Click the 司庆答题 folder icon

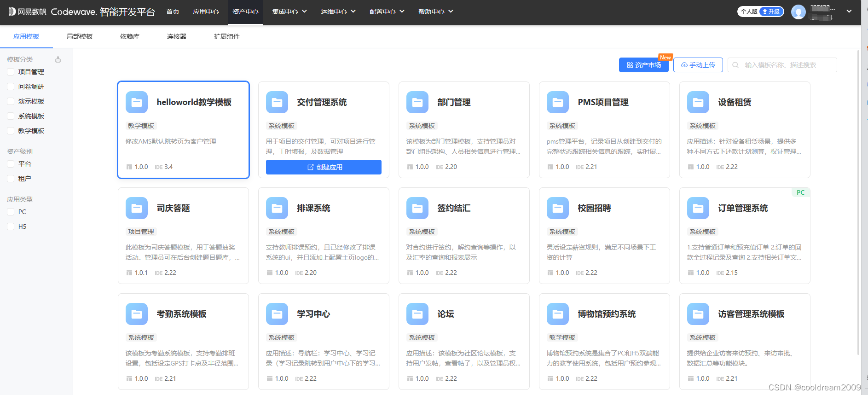[x=137, y=208]
